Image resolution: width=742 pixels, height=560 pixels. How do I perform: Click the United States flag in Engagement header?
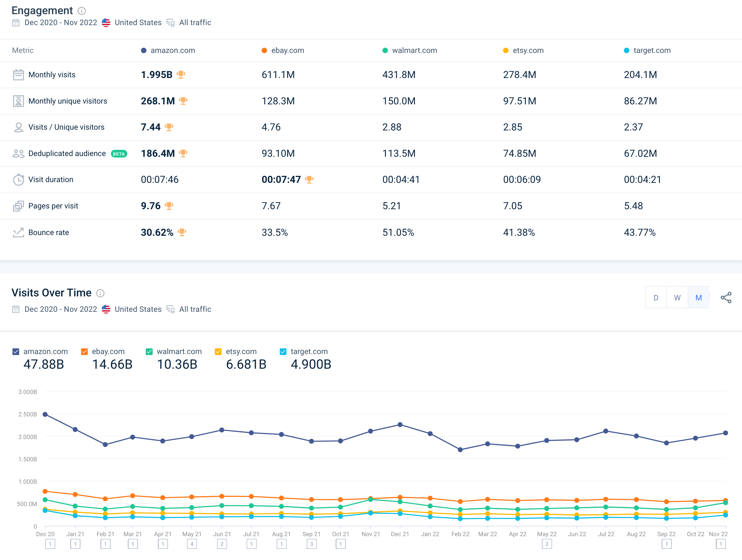click(106, 22)
